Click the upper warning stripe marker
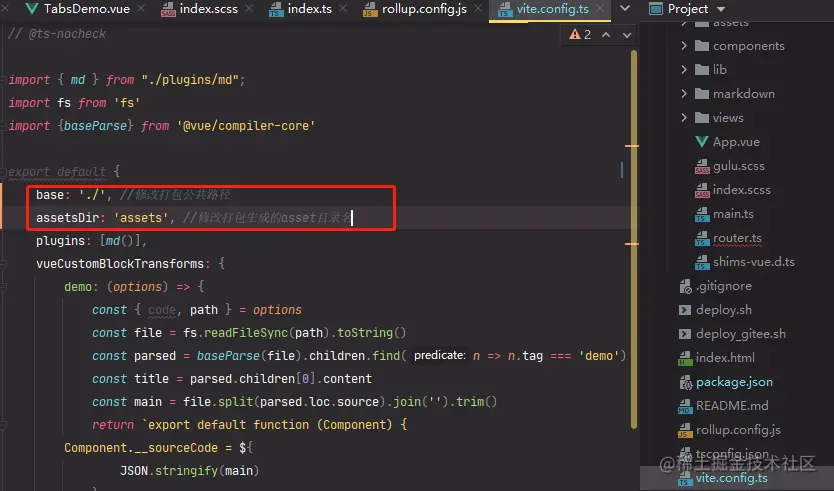Viewport: 834px width, 491px height. tap(632, 145)
